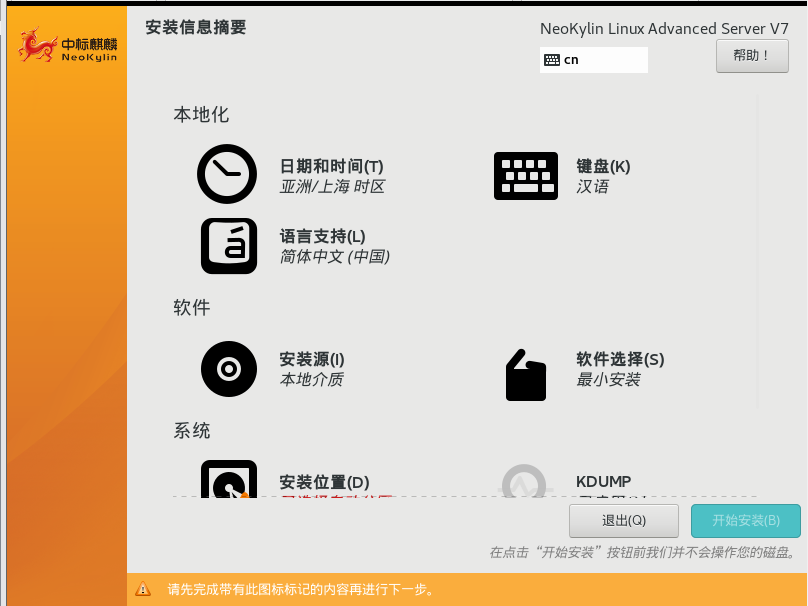This screenshot has width=808, height=606.
Task: Click the 简体中文 (中国) text
Action: tap(335, 257)
